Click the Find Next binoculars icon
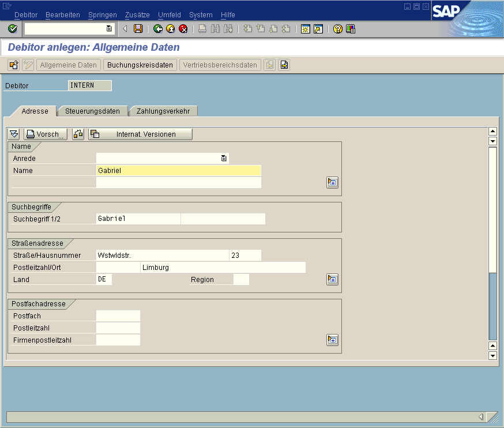 click(228, 29)
